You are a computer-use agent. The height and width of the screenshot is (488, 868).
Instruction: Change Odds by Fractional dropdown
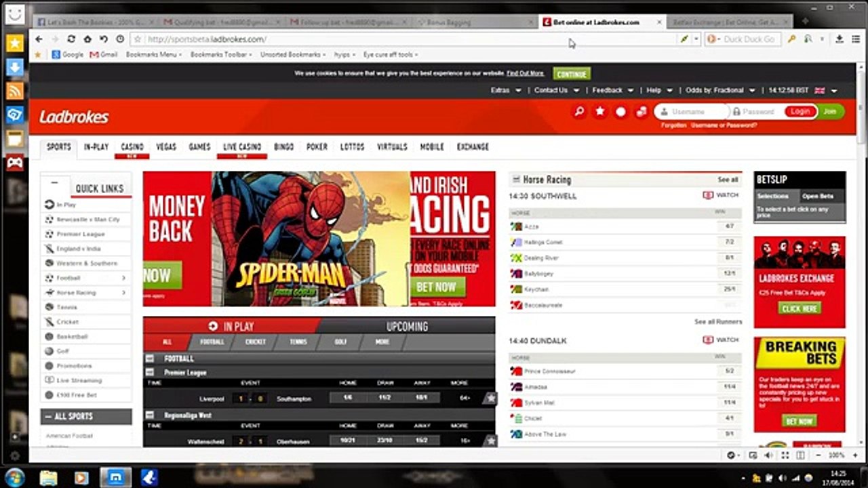[720, 90]
